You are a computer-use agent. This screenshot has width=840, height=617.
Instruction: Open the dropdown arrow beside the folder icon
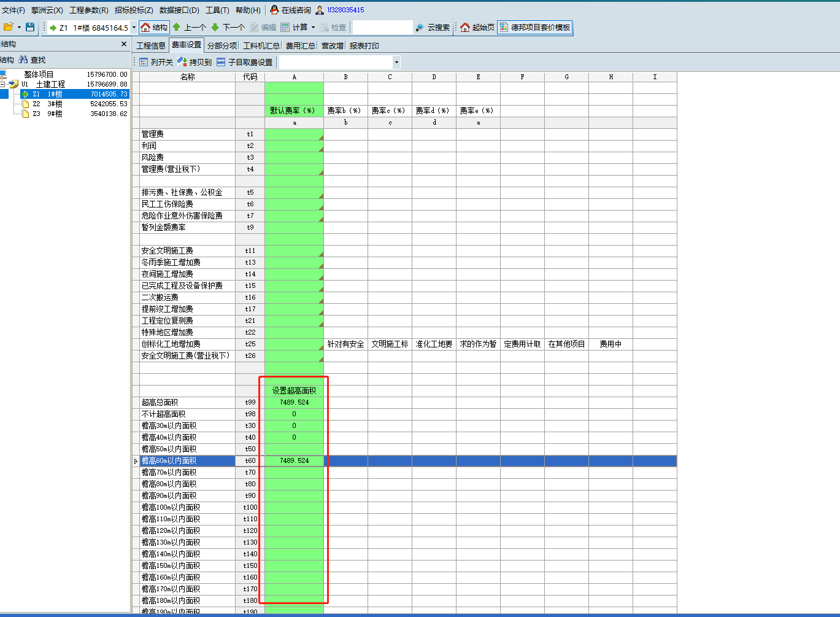click(x=19, y=27)
